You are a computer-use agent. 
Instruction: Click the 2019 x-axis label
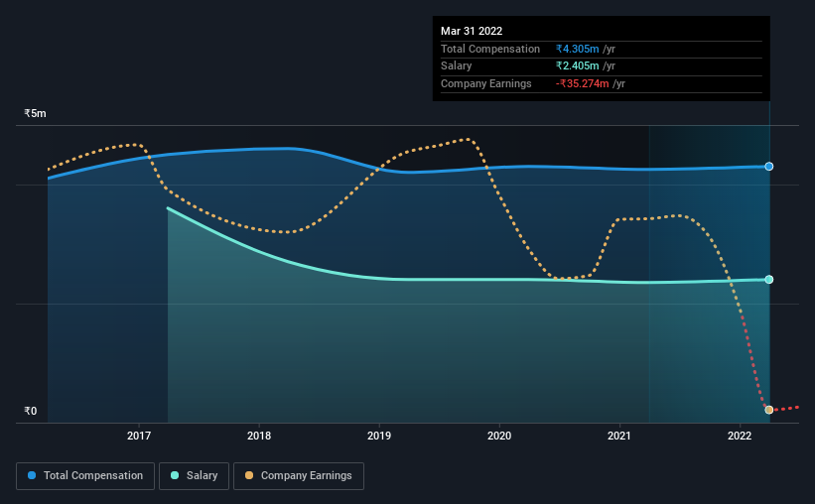[x=379, y=436]
